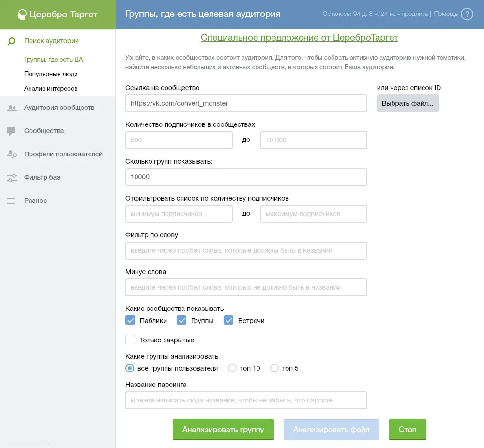Click the sliders icon for Фильтр баз
Viewport: 484px width, 448px height.
point(12,178)
